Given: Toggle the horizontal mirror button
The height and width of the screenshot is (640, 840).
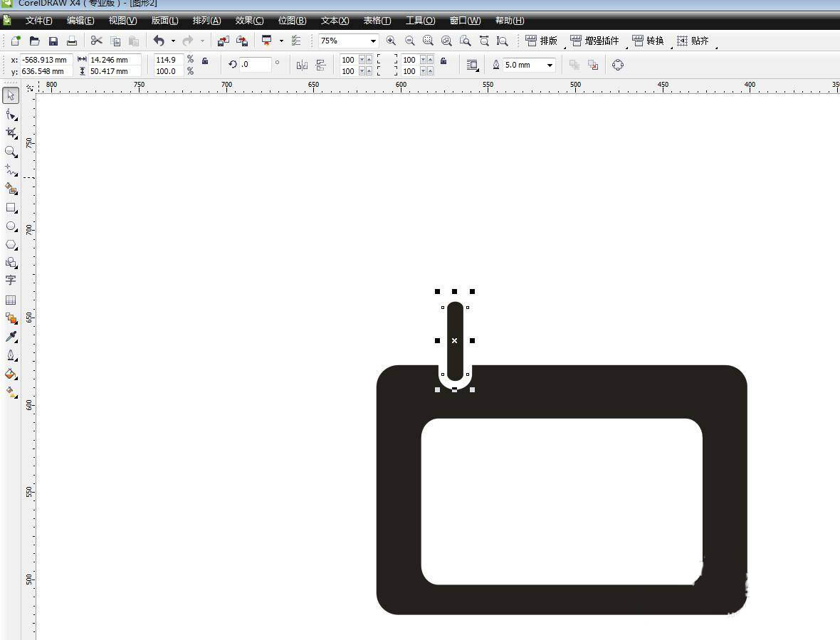Looking at the screenshot, I should [x=302, y=65].
